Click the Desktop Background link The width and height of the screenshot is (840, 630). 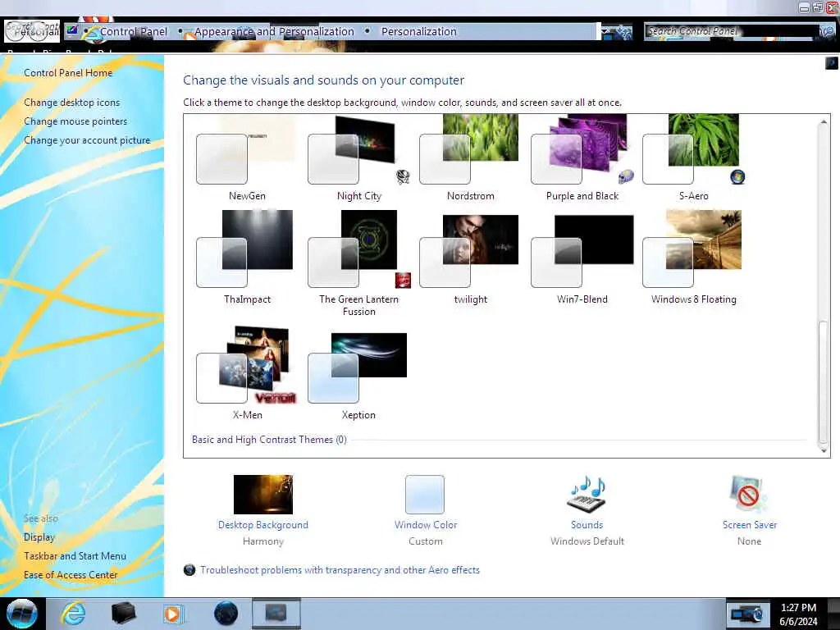click(263, 525)
